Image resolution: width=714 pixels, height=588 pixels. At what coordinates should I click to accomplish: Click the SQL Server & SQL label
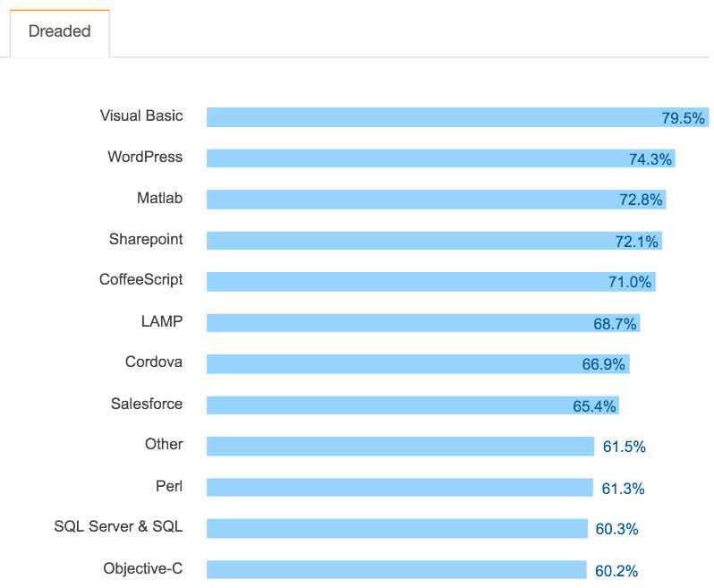click(118, 526)
